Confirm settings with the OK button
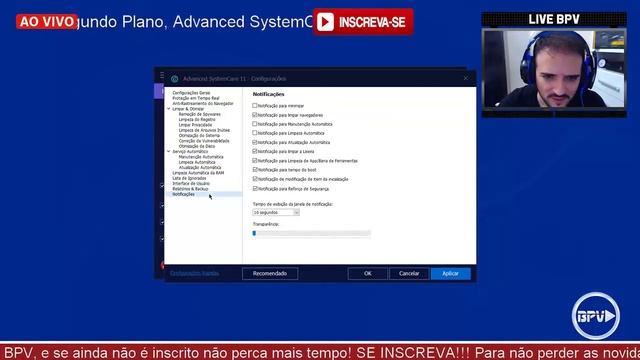Viewport: 640px width, 360px height. [367, 273]
